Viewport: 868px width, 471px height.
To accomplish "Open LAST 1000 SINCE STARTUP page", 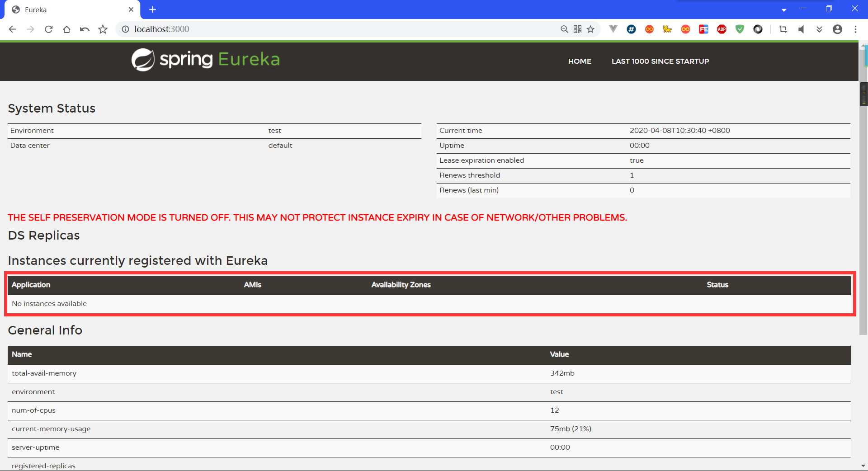I will pos(660,61).
